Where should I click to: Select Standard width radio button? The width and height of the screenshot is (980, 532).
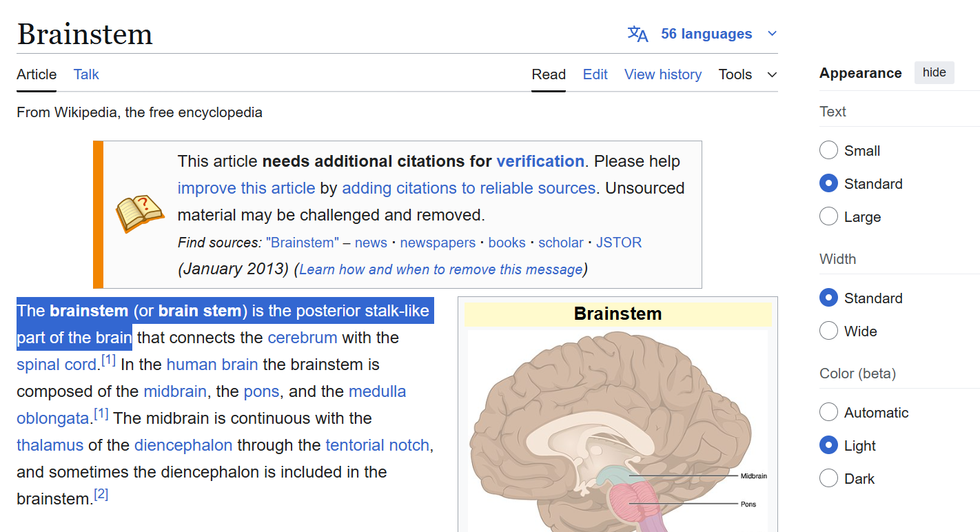(x=828, y=298)
